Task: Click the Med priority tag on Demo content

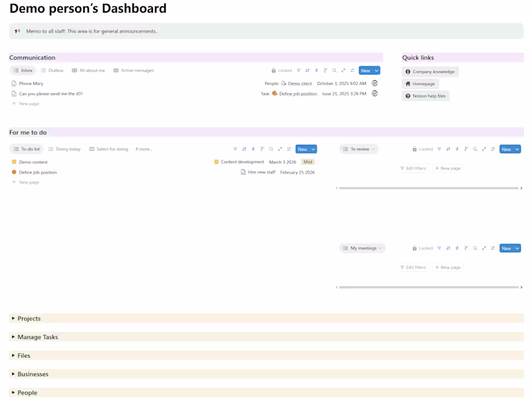Action: 308,162
